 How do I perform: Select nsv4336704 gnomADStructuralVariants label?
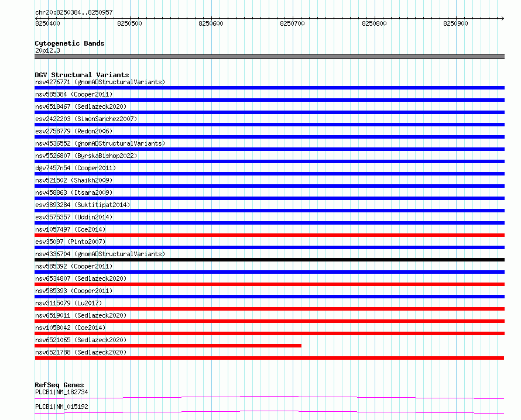pyautogui.click(x=100, y=254)
